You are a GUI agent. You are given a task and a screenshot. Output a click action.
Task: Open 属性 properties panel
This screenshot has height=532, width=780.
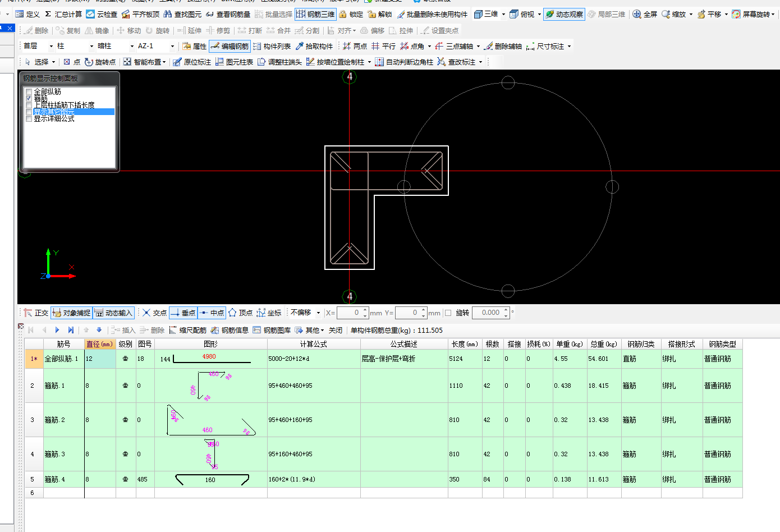pyautogui.click(x=194, y=46)
